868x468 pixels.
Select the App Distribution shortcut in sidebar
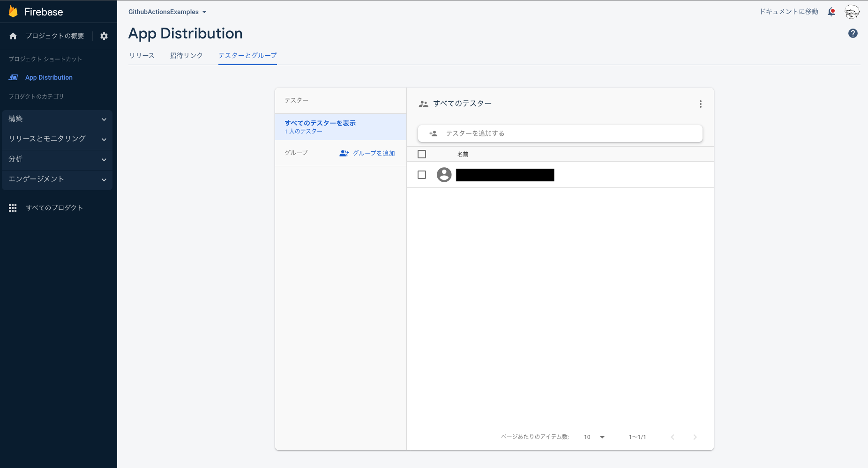tap(49, 77)
